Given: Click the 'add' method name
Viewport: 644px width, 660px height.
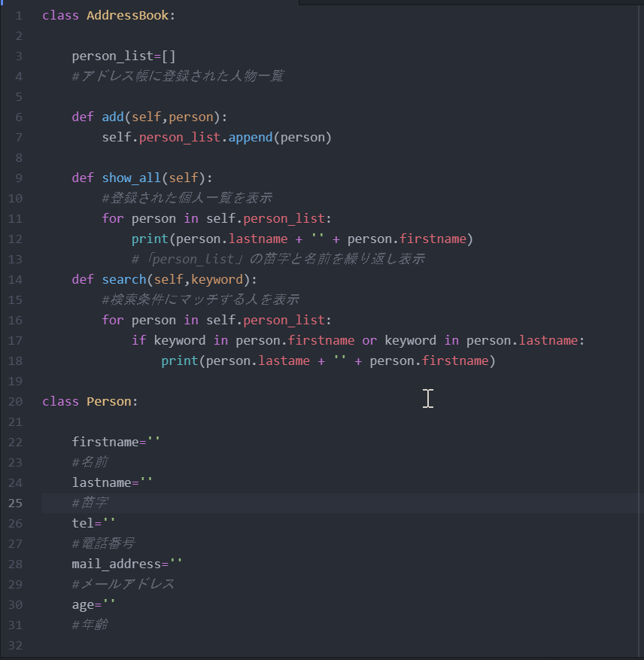Looking at the screenshot, I should pyautogui.click(x=113, y=117).
